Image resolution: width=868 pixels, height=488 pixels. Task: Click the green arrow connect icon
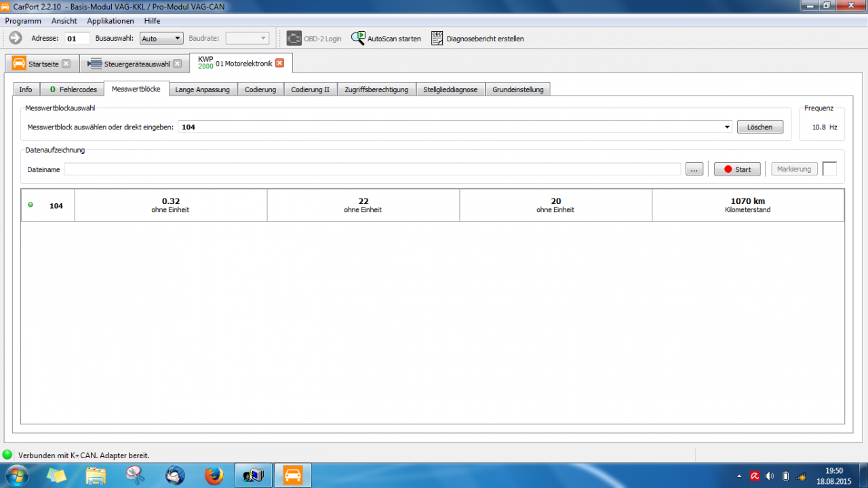pos(16,38)
